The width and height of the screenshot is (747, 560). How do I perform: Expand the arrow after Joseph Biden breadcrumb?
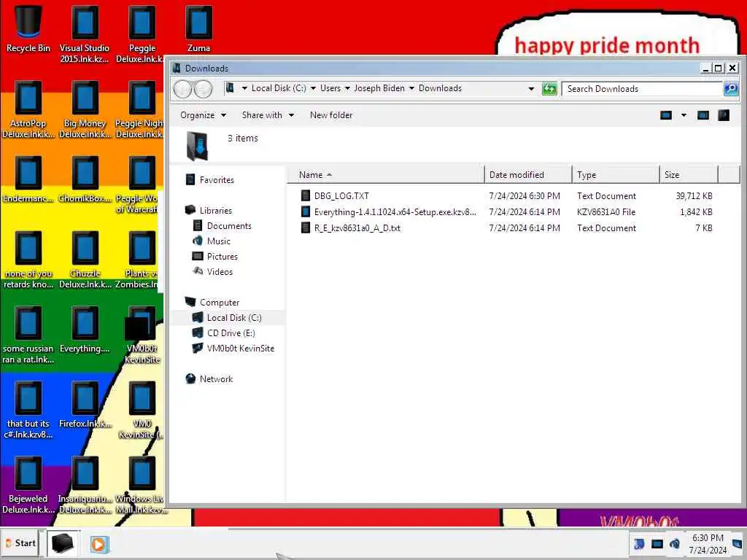tap(411, 88)
